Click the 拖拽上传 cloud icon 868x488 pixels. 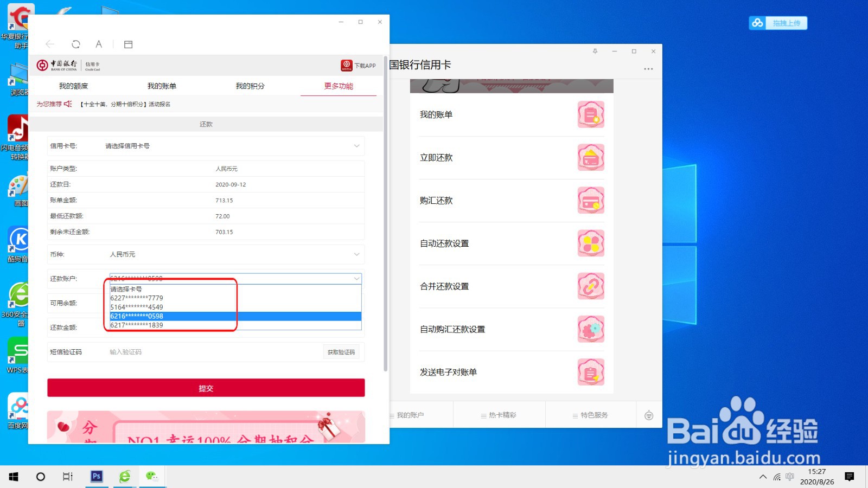click(x=757, y=23)
